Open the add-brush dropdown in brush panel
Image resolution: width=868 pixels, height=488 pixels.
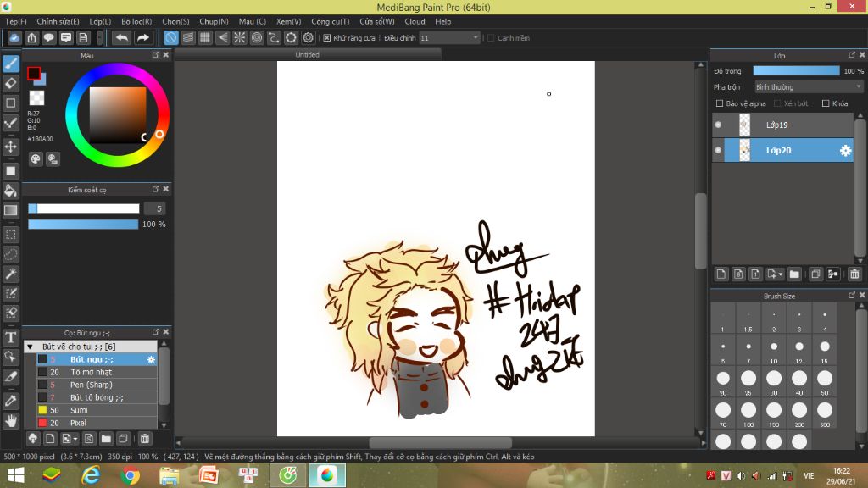coord(75,439)
